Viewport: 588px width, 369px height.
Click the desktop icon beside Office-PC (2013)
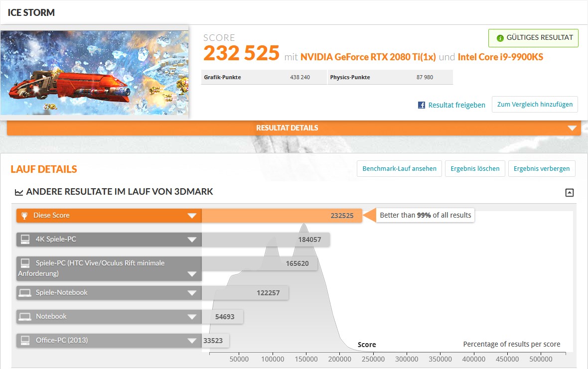coord(24,341)
